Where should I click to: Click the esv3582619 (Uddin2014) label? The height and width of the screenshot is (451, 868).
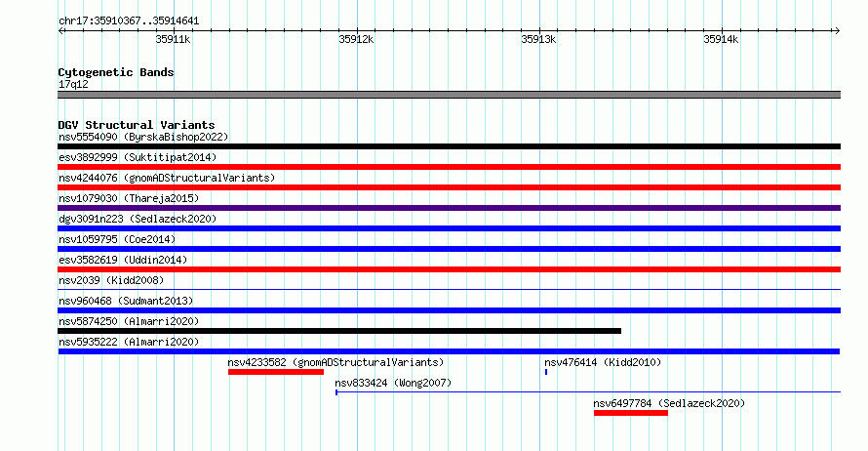pyautogui.click(x=123, y=260)
